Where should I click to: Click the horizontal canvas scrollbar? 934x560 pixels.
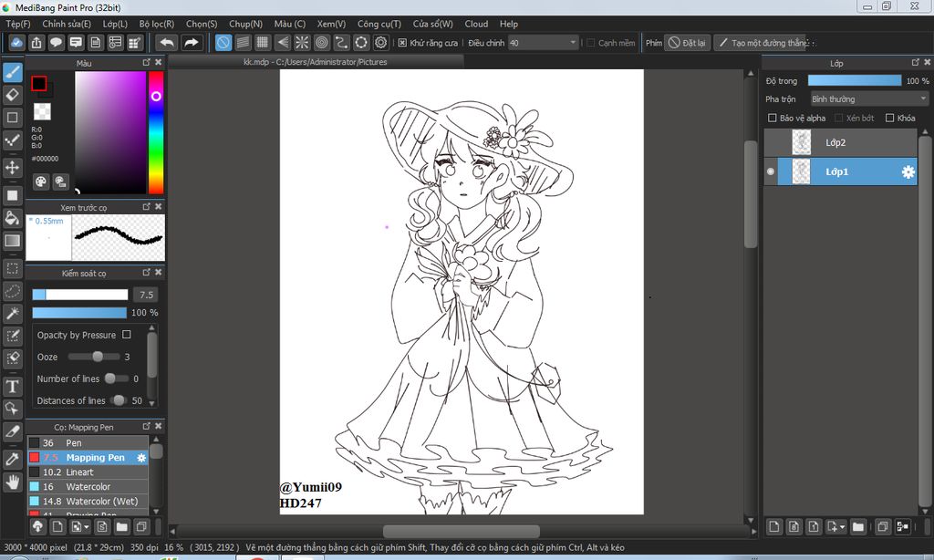click(461, 531)
